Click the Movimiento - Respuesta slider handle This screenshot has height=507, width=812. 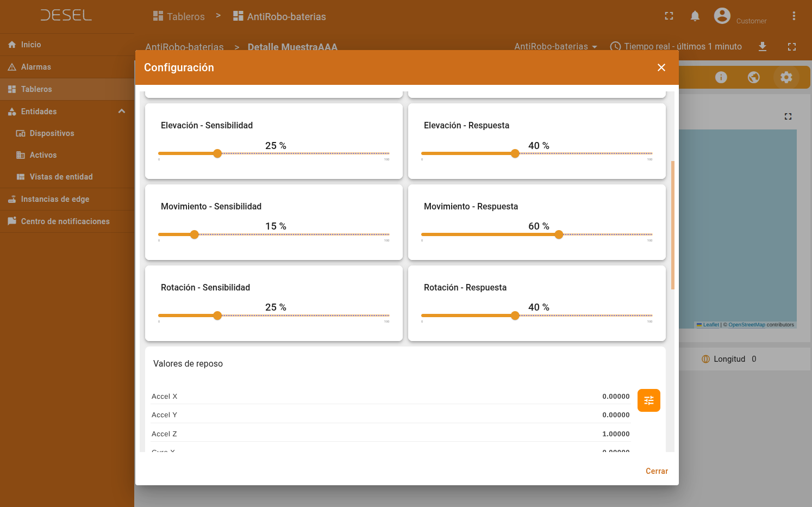point(559,234)
